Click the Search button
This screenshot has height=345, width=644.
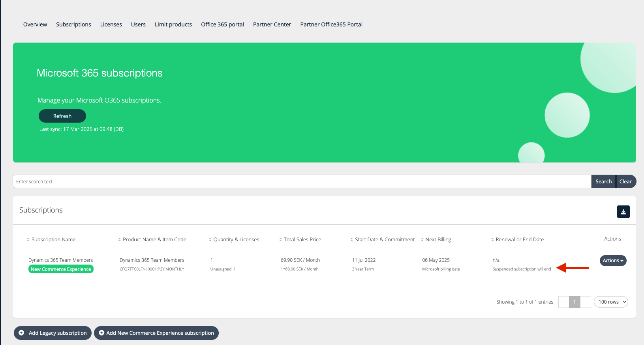(x=603, y=181)
